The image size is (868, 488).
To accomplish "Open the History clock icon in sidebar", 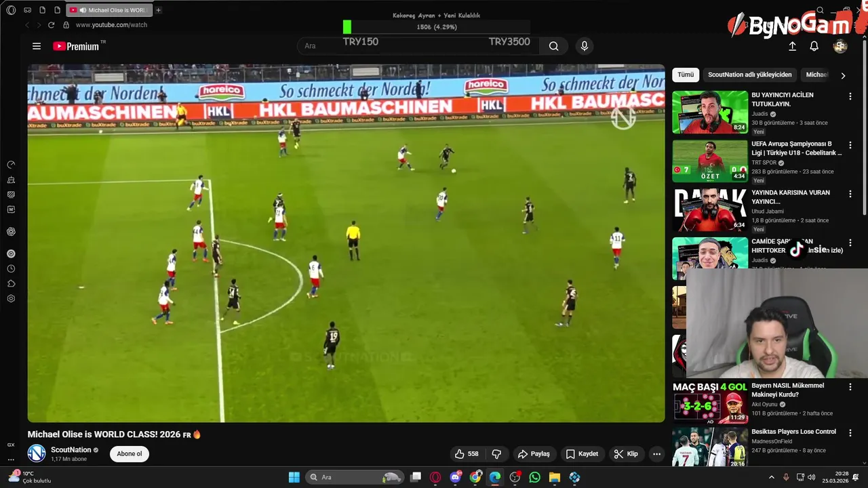I will point(11,268).
